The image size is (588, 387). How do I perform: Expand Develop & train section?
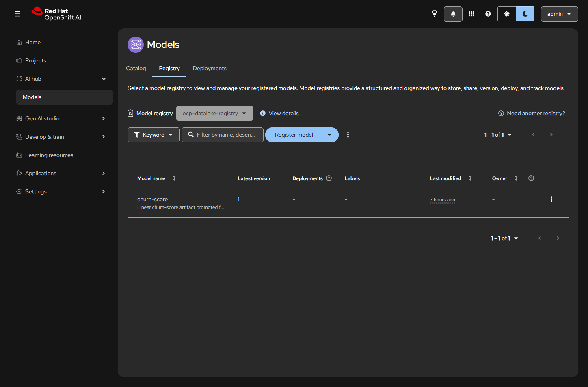click(x=64, y=137)
